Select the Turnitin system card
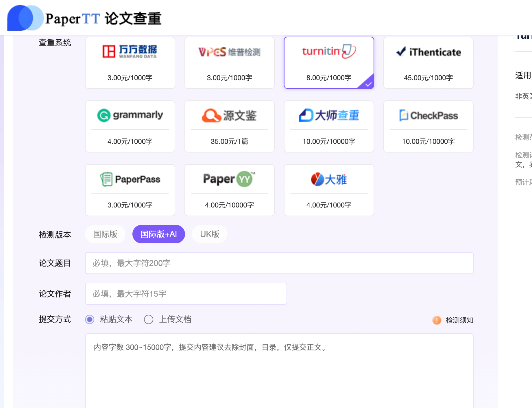 pyautogui.click(x=329, y=63)
